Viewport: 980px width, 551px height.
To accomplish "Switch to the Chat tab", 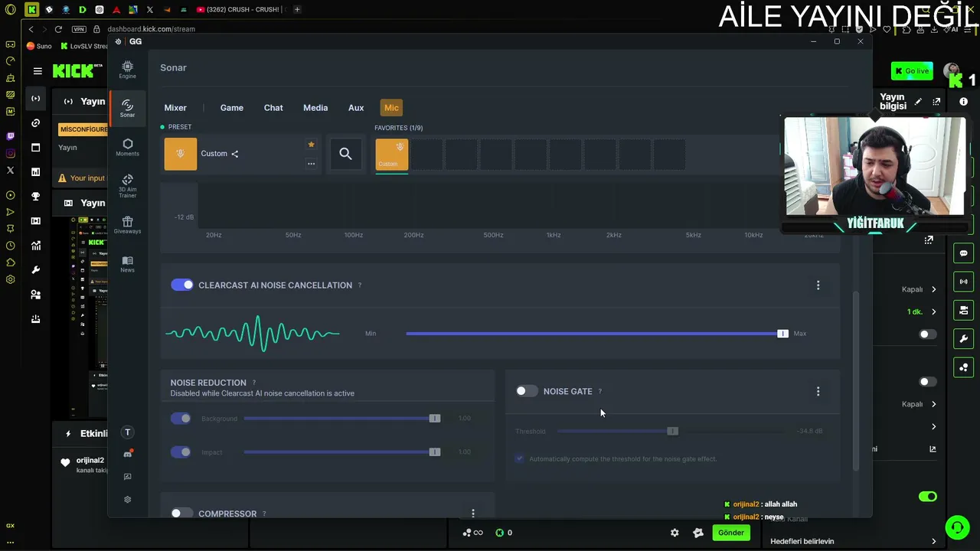I will pos(273,108).
